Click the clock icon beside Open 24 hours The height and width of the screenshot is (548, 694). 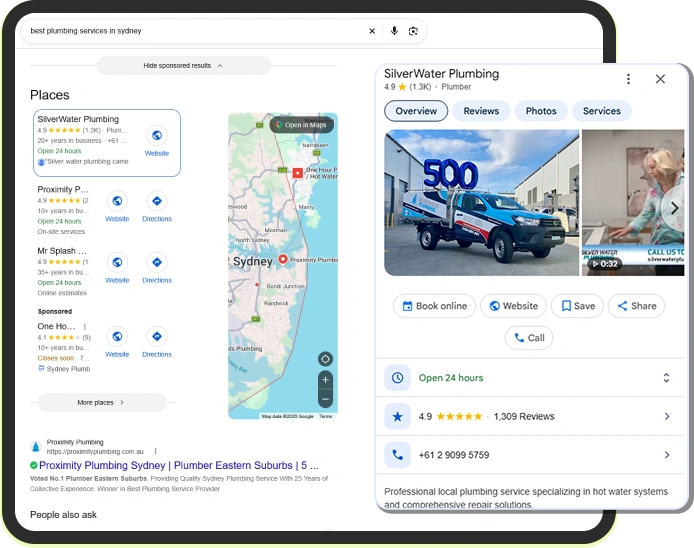pos(397,378)
